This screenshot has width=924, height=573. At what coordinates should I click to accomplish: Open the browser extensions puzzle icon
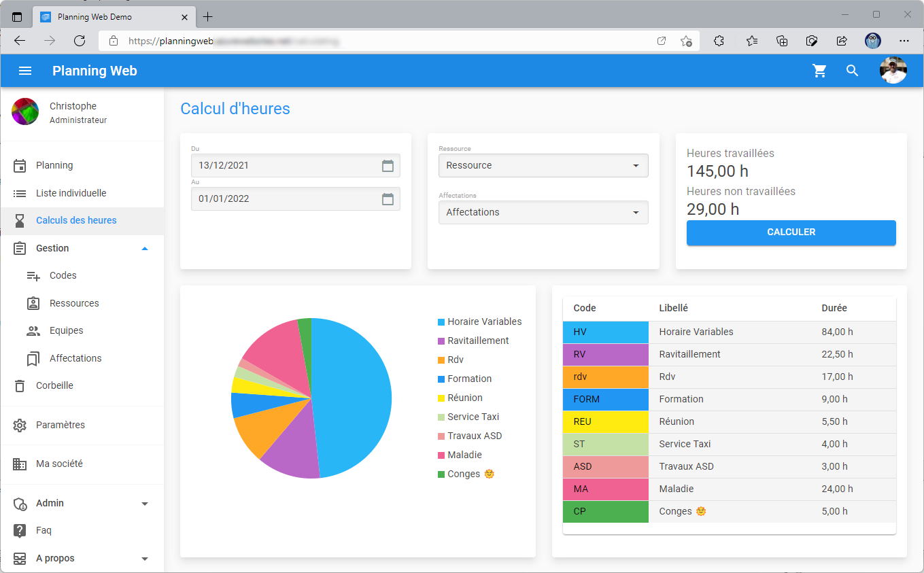[719, 41]
